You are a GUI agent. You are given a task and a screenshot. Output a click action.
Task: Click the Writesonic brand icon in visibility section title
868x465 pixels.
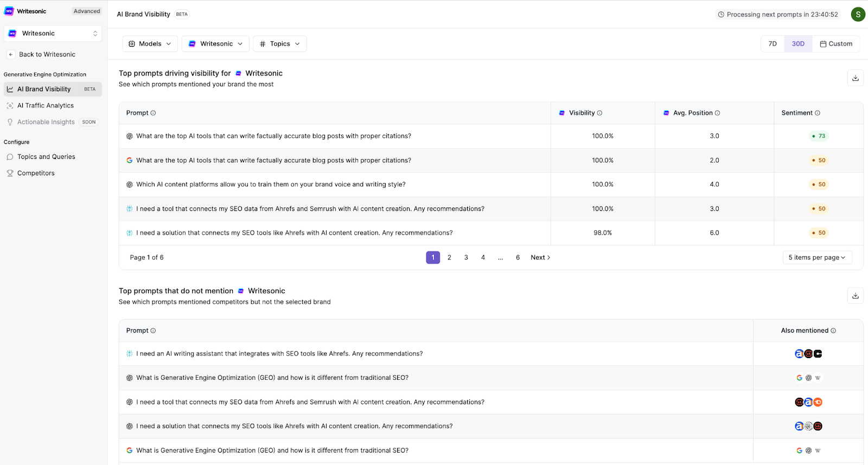pos(238,73)
